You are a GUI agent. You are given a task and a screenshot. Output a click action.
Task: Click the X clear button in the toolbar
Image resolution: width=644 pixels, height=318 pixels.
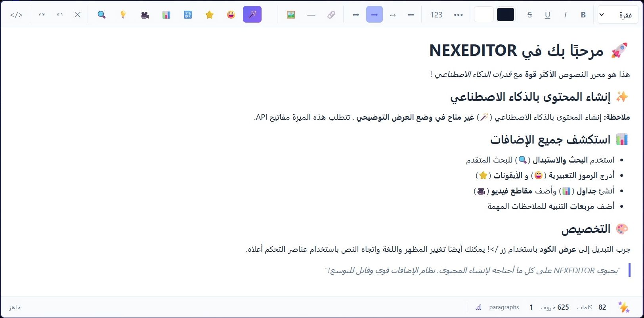click(x=78, y=15)
